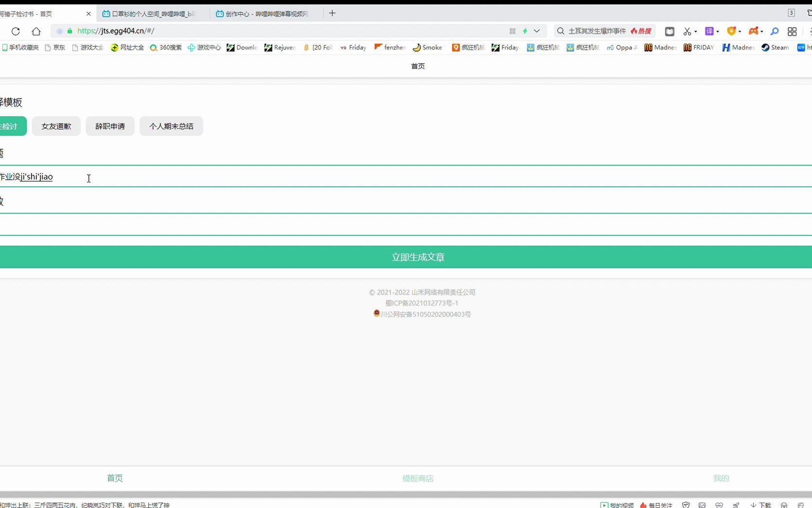Viewport: 812px width, 508px height.
Task: Open the translate options dropdown arrow
Action: point(718,32)
